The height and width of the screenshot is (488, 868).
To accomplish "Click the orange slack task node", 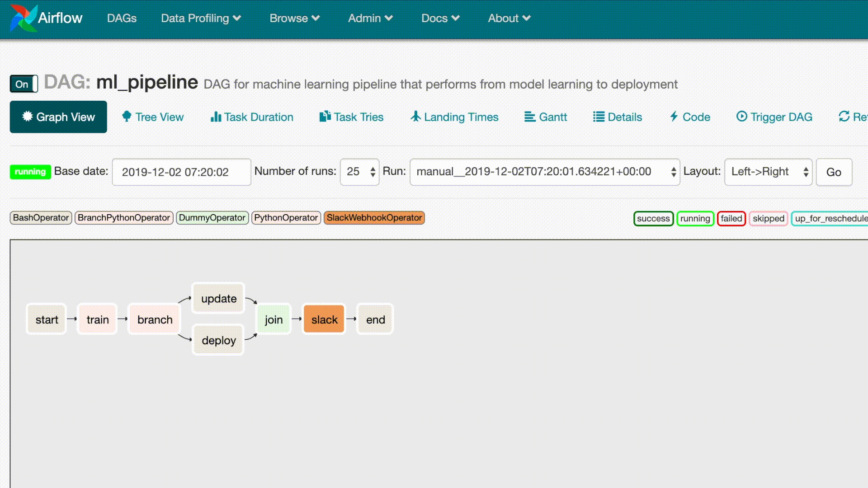I will [324, 319].
